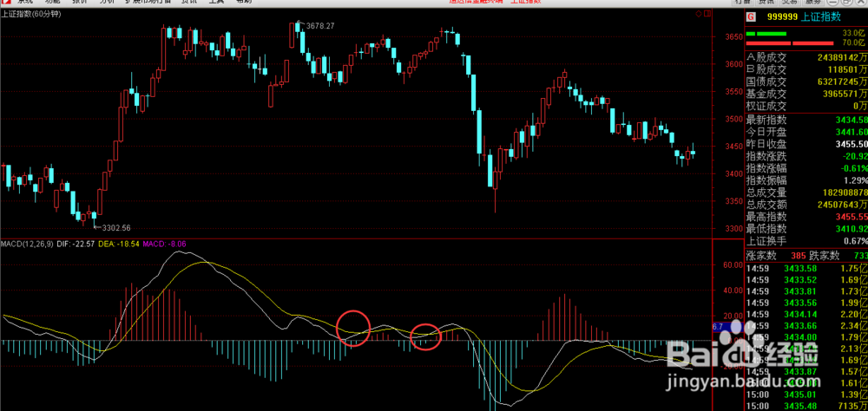This screenshot has width=868, height=411.
Task: Click the 3400 price axis label
Action: pyautogui.click(x=733, y=173)
